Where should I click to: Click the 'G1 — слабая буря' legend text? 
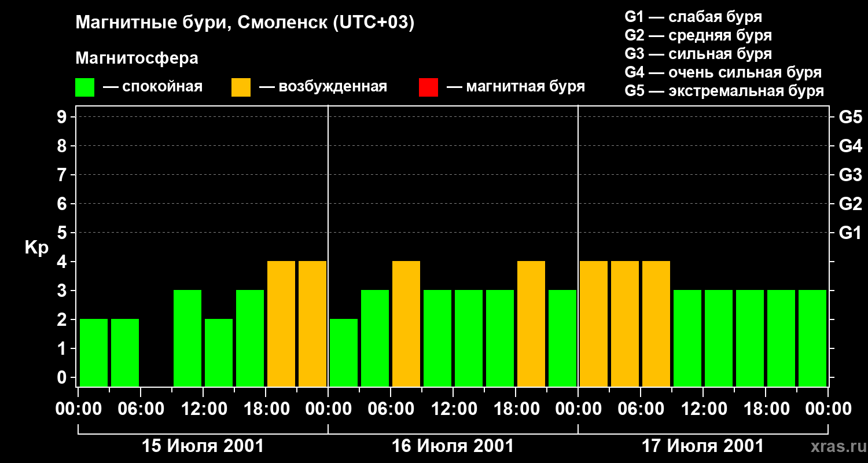coord(693,17)
